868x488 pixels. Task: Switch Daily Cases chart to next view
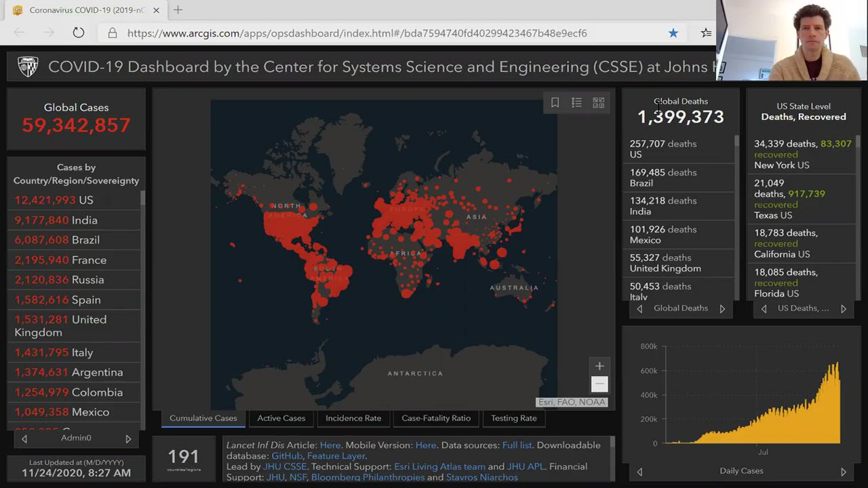tap(843, 471)
